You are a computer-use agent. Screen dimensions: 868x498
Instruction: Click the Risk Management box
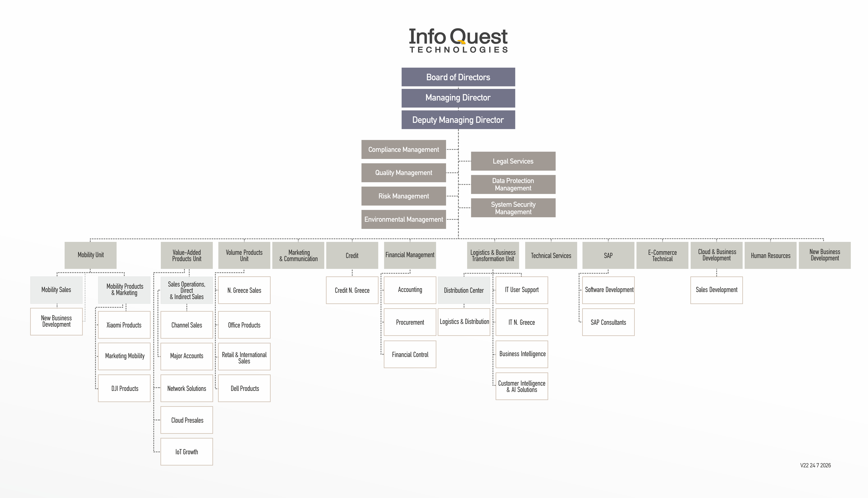pyautogui.click(x=404, y=196)
